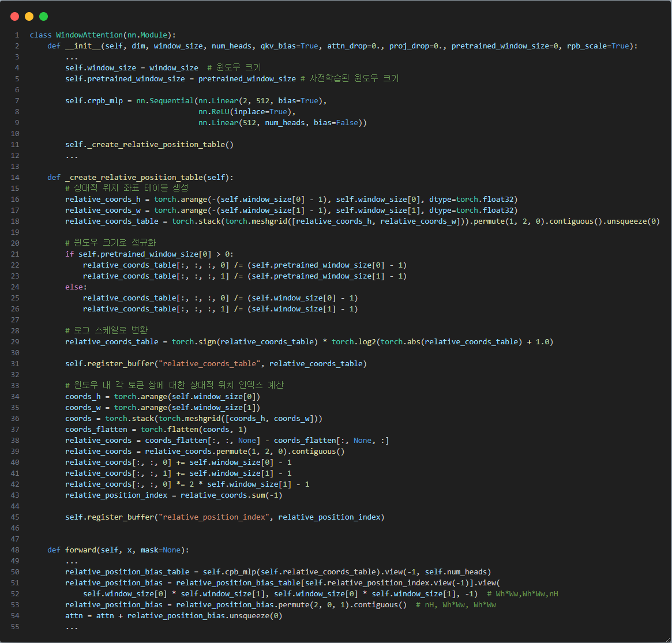Click the line 'self.pretrained_window_size = pretrained_window_size'

pos(181,79)
